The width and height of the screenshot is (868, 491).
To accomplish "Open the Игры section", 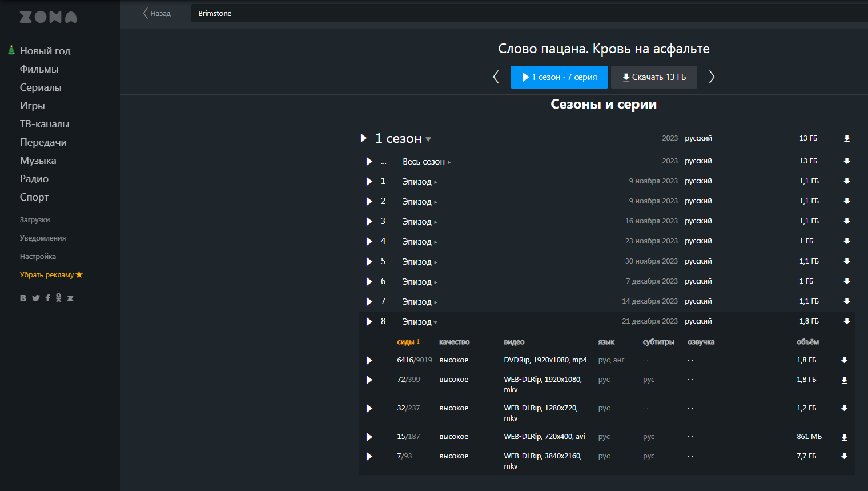I will tap(32, 106).
